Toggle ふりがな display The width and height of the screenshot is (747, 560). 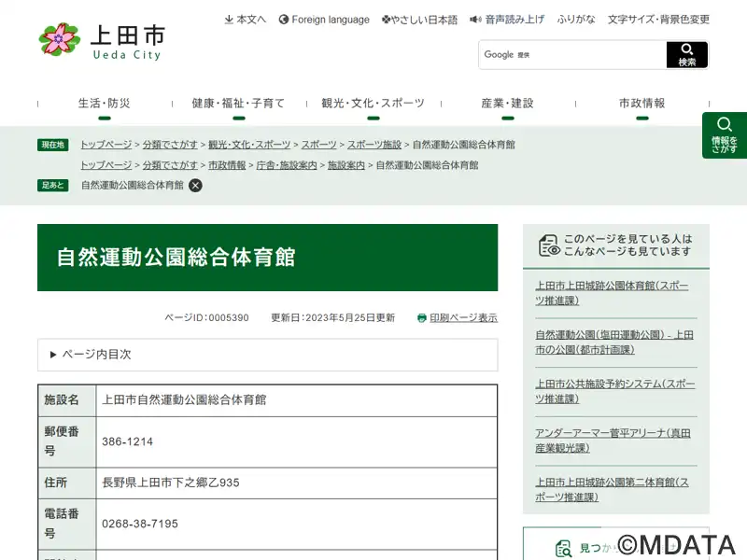(x=576, y=20)
